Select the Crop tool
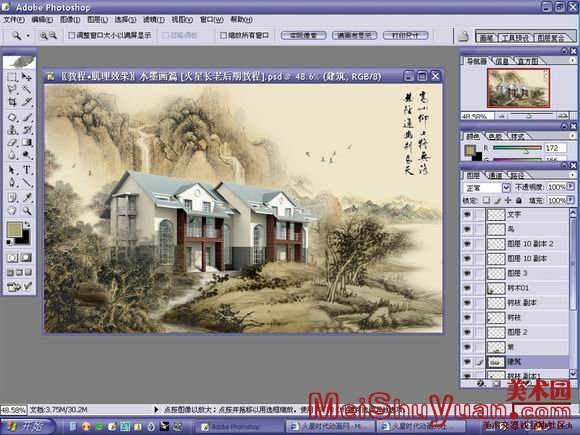This screenshot has height=435, width=580. click(12, 102)
